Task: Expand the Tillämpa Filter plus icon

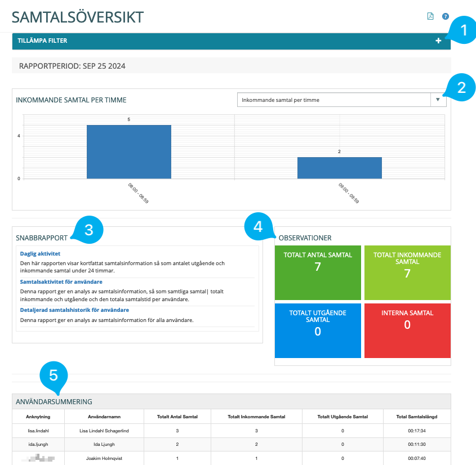Action: coord(438,41)
